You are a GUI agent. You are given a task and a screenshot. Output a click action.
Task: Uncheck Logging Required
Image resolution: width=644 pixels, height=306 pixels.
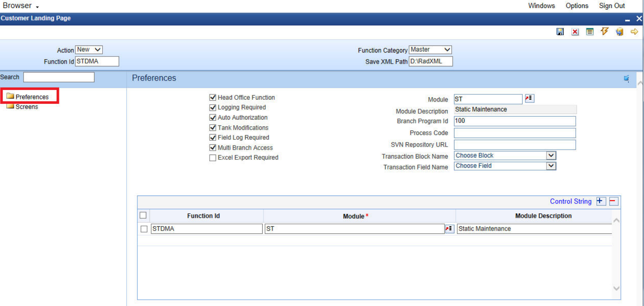(x=213, y=107)
